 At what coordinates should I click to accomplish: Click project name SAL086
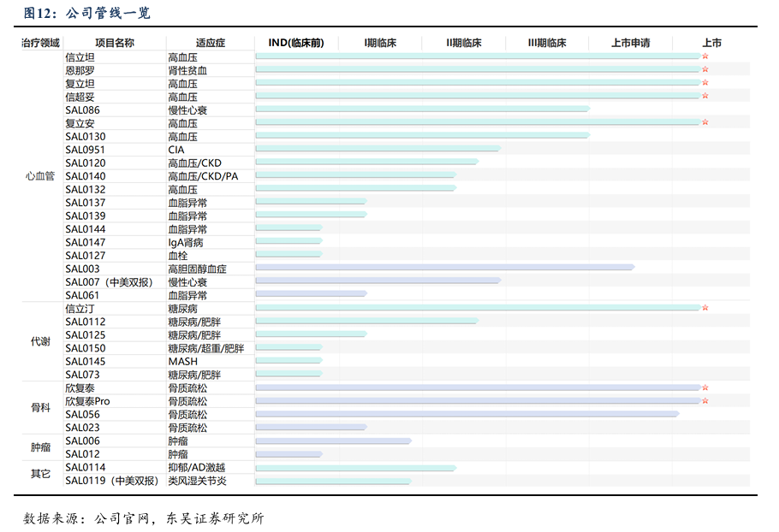click(82, 110)
